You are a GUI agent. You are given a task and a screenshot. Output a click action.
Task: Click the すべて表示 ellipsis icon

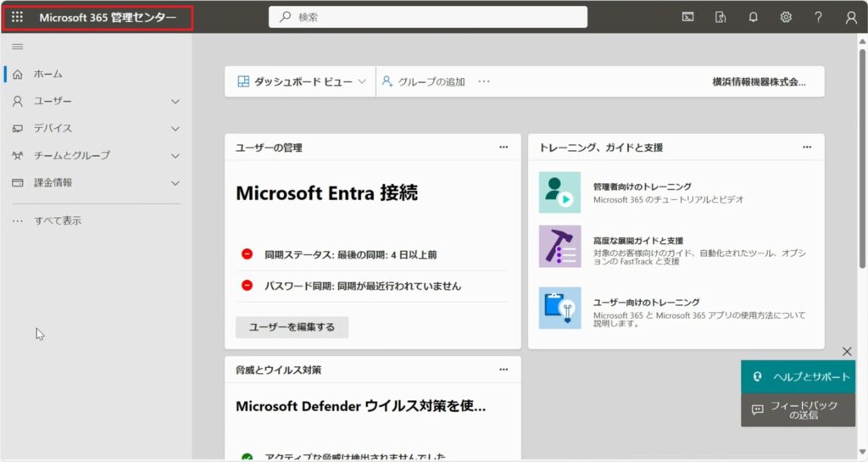pos(18,220)
